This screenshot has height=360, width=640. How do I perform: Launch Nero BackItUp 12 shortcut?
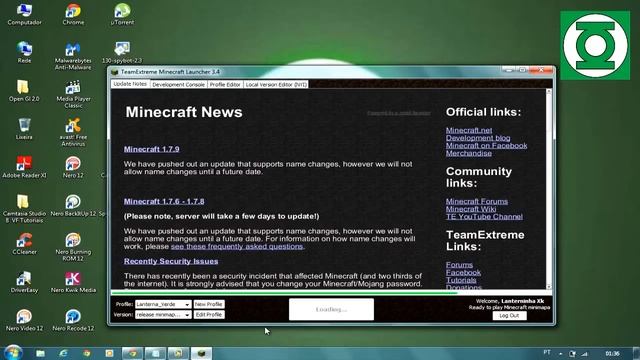(x=73, y=205)
